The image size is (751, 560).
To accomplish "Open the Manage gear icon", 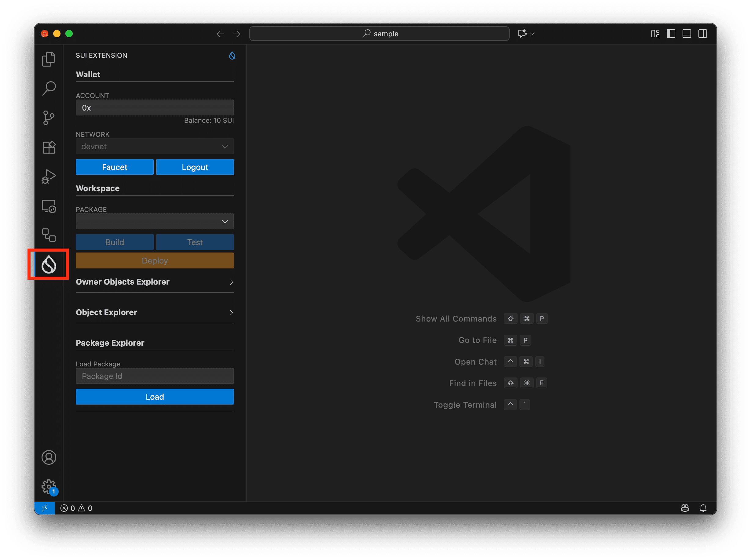I will pyautogui.click(x=49, y=487).
